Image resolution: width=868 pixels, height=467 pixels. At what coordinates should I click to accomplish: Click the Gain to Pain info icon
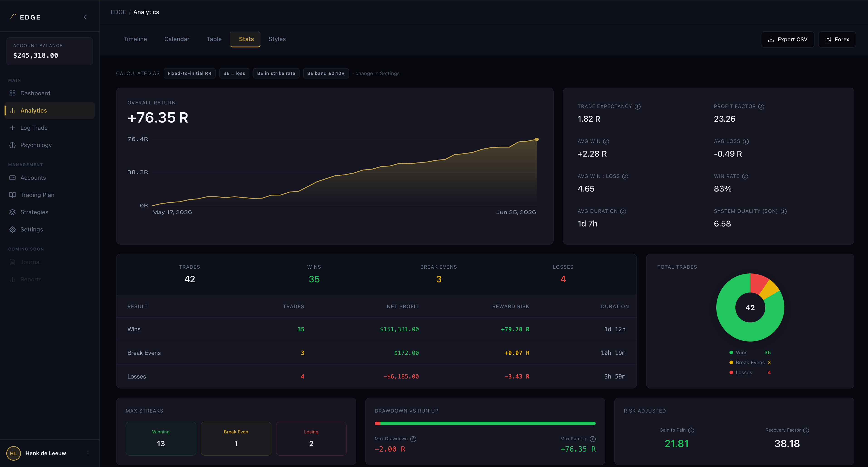pos(691,430)
